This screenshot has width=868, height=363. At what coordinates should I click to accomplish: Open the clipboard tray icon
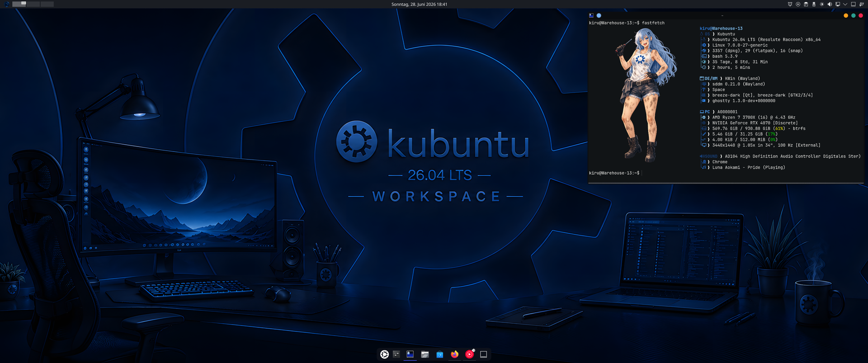pyautogui.click(x=806, y=4)
